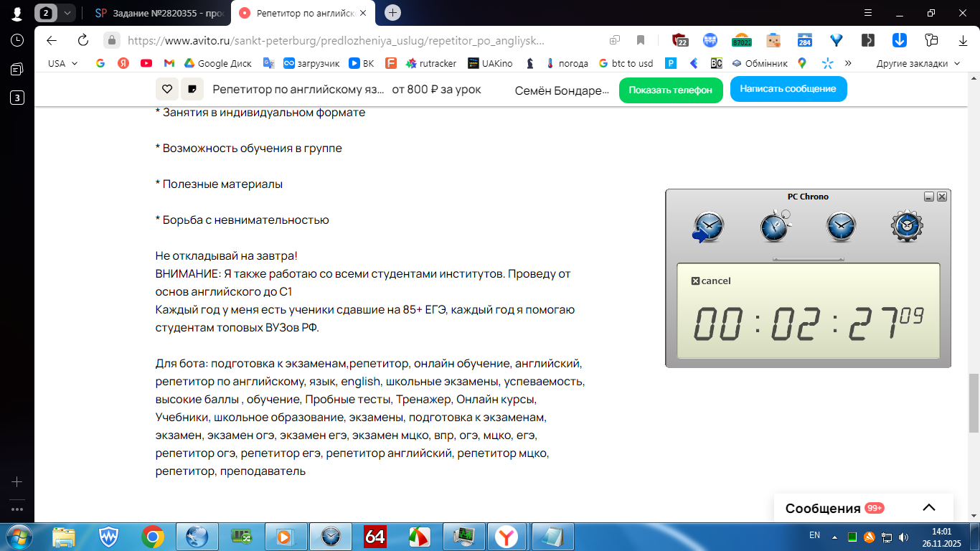Click Показать телефон button

(670, 90)
